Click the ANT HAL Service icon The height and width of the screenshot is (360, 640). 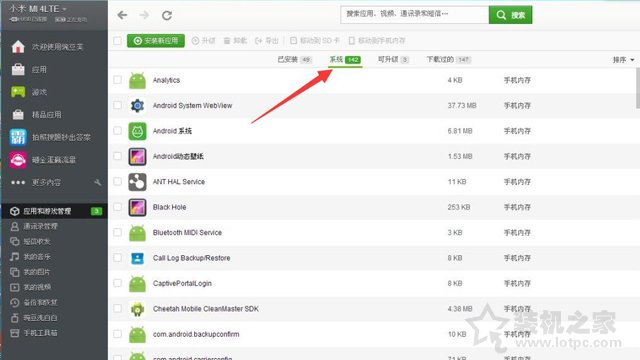point(137,182)
